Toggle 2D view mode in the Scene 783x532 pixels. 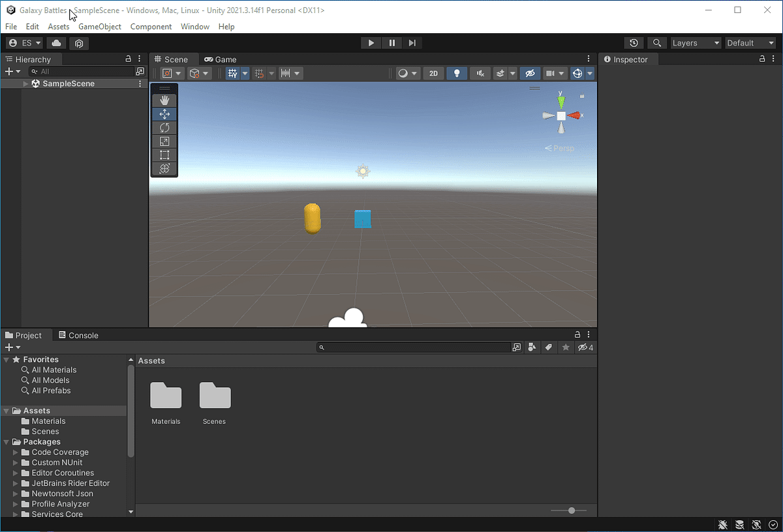click(433, 73)
